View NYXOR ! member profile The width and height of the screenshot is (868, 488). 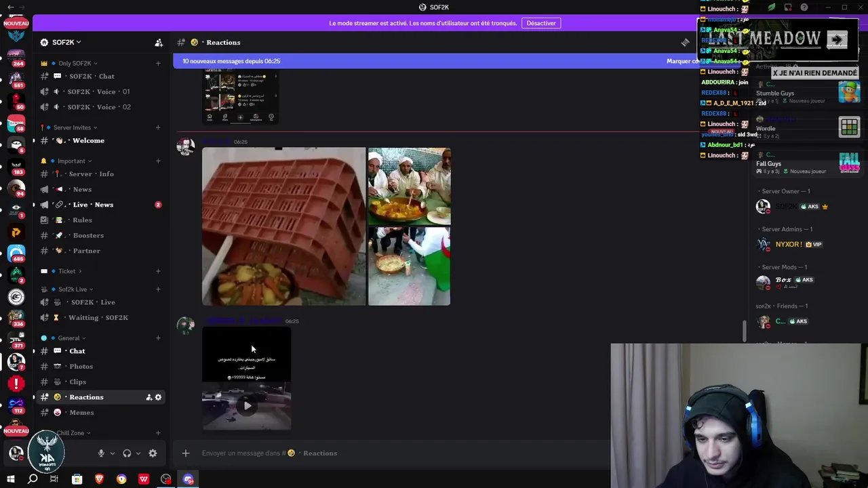807,245
